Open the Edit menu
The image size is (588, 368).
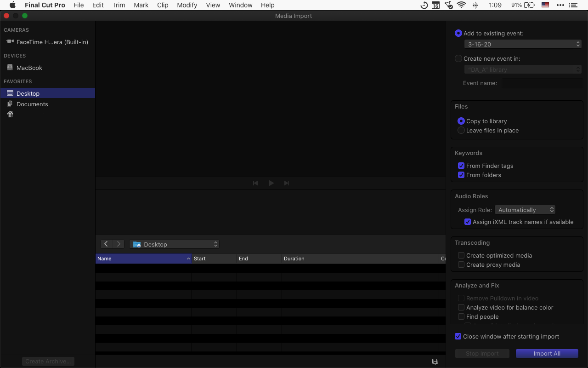[98, 5]
